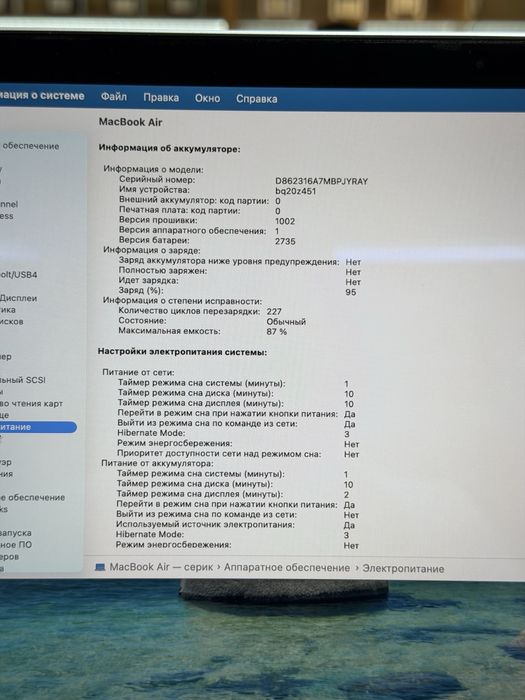Image resolution: width=525 pixels, height=700 pixels.
Task: Open the Окно menu
Action: (207, 98)
